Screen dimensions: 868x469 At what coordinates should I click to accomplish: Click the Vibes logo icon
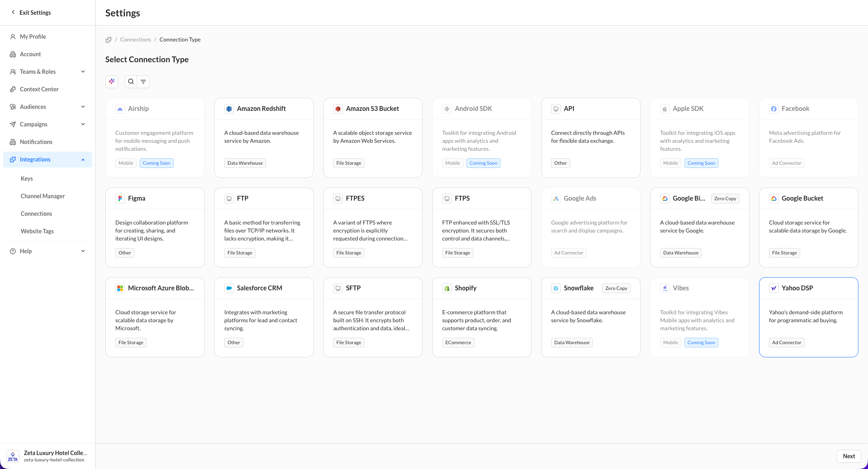(x=665, y=288)
